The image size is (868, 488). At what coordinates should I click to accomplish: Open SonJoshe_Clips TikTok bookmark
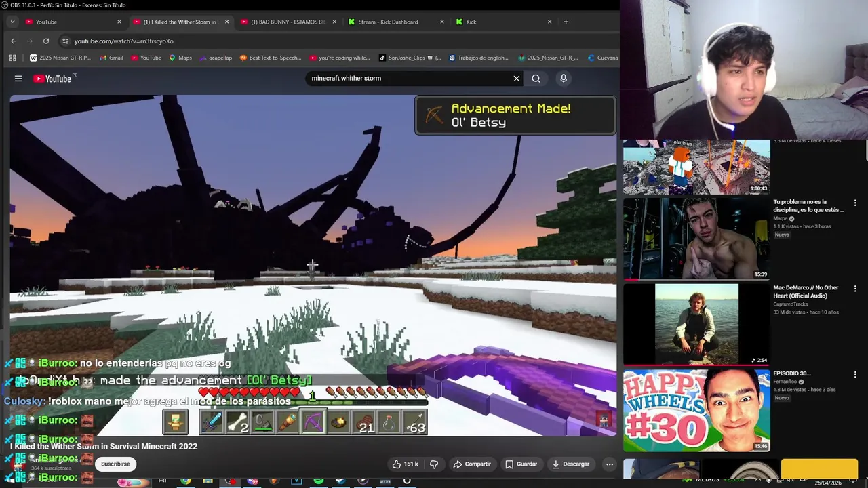click(x=410, y=58)
